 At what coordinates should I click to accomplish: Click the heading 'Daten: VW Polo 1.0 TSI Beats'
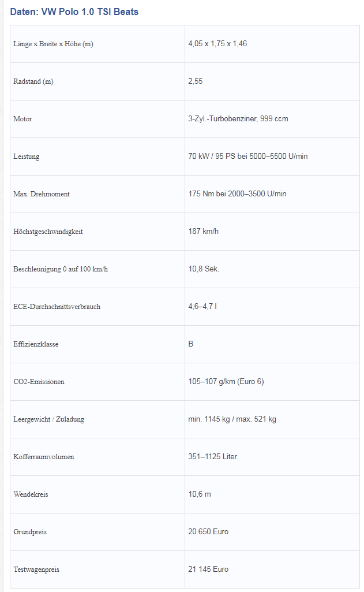74,12
